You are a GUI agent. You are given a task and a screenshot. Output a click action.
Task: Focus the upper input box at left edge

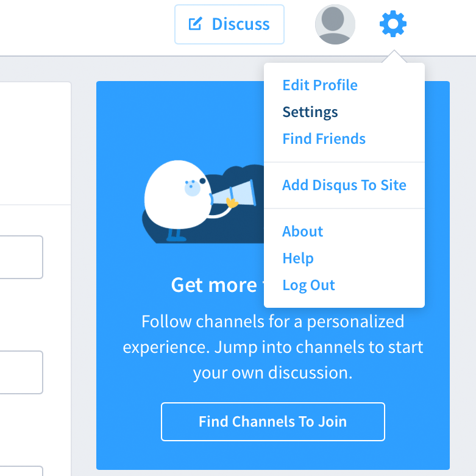pyautogui.click(x=21, y=257)
